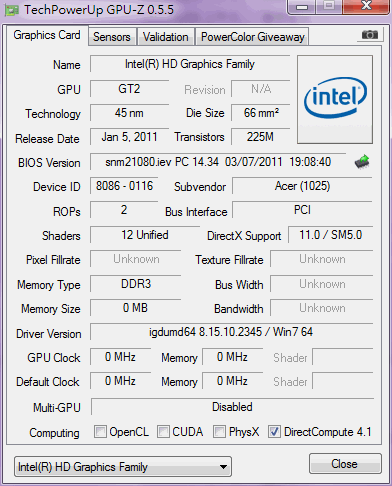Screen dimensions: 392x486
Task: Switch to the Sensors tab
Action: (x=112, y=37)
